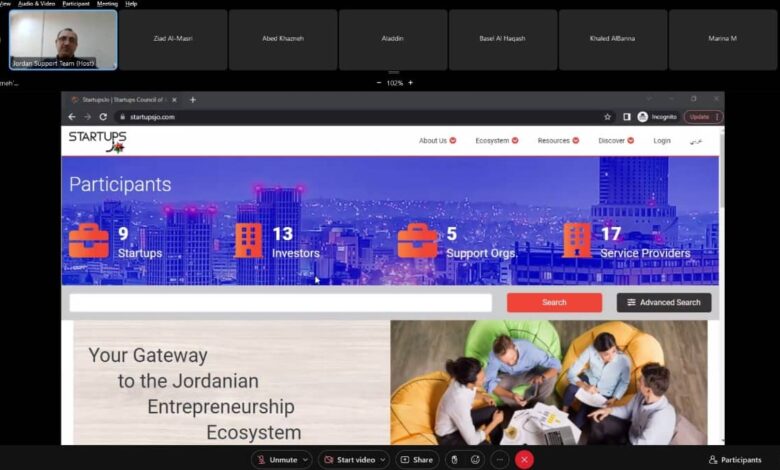
Task: Click the Advanced Search button
Action: (x=663, y=302)
